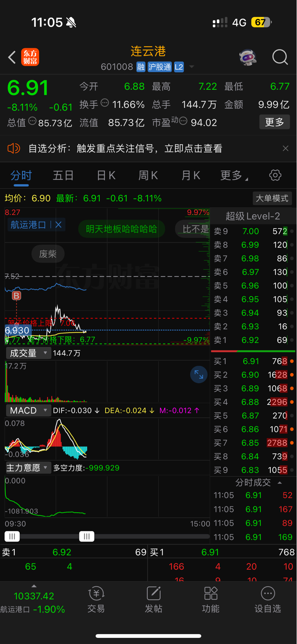Tap 分时成交 trade with volume 167
Screen dimensions: 297x644
click(253, 509)
